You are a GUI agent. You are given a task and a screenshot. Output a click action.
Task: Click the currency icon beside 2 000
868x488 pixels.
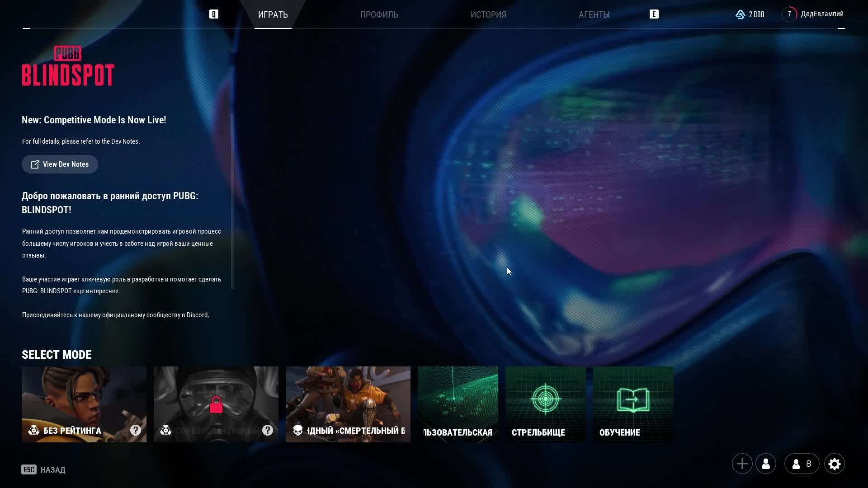(740, 14)
